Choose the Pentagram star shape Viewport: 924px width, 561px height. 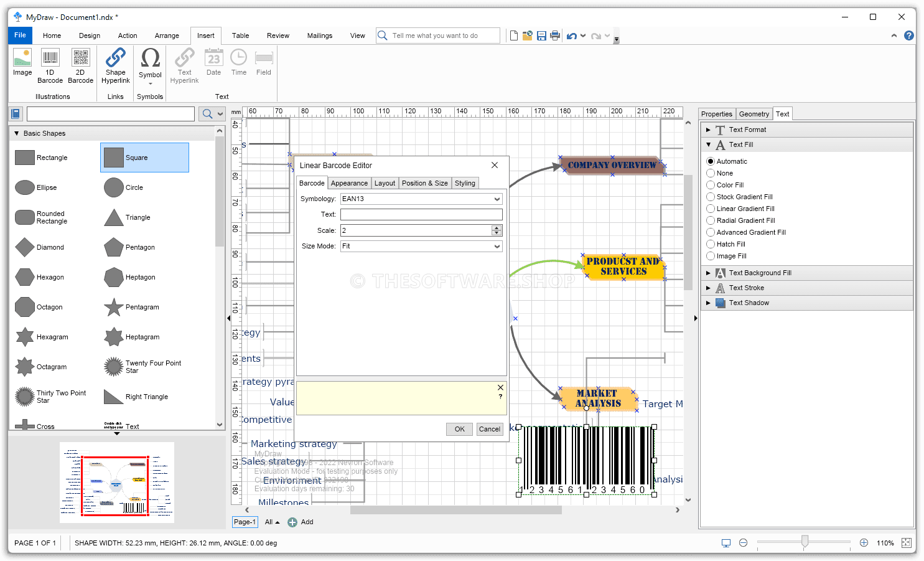(x=132, y=307)
